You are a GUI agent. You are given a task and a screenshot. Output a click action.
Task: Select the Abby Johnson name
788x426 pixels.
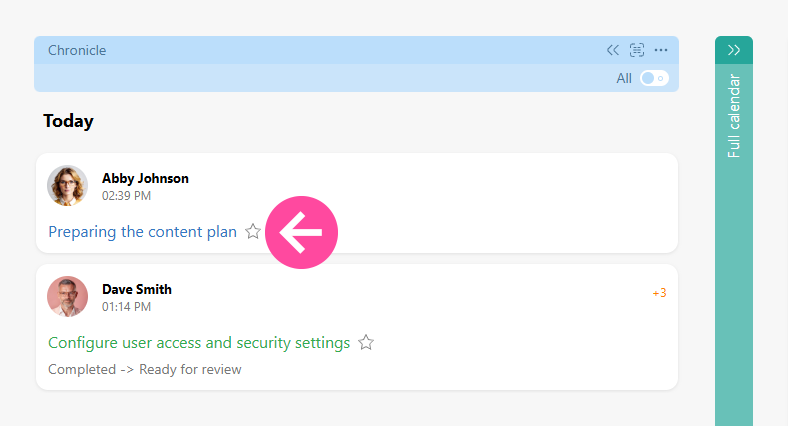click(145, 178)
